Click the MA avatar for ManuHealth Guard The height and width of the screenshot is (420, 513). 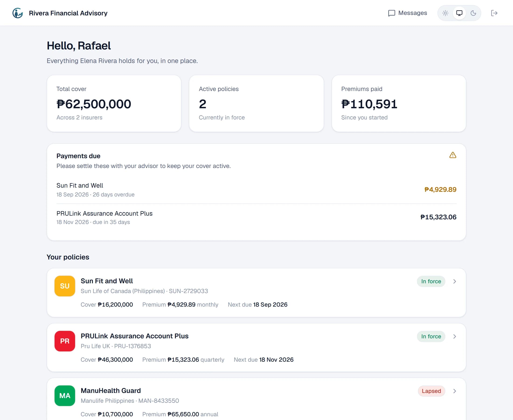65,395
